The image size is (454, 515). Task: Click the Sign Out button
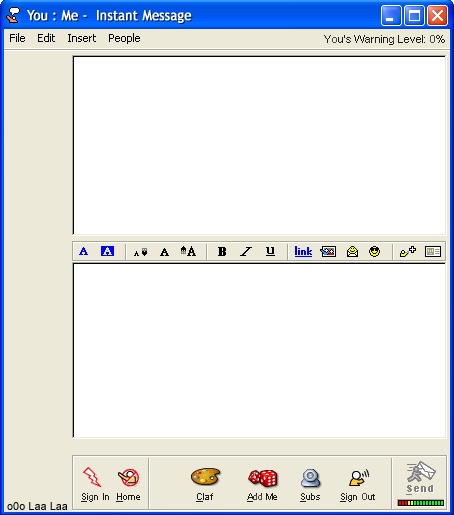(358, 485)
